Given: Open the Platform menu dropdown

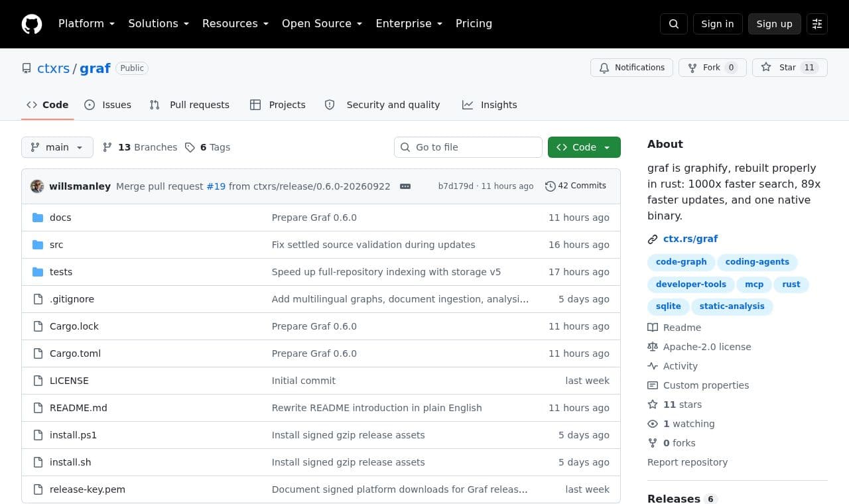Looking at the screenshot, I should click(86, 24).
